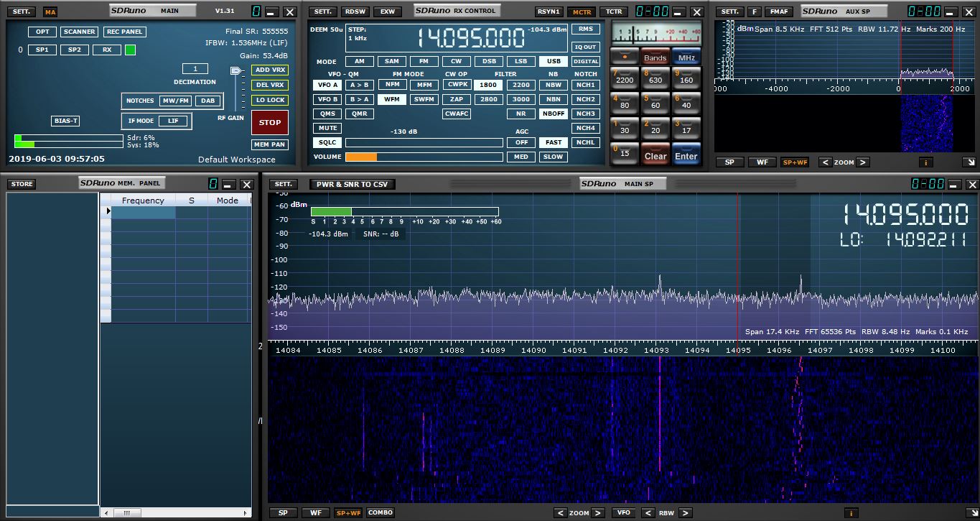This screenshot has height=521, width=980.
Task: Click the MEM PAN button
Action: [270, 144]
